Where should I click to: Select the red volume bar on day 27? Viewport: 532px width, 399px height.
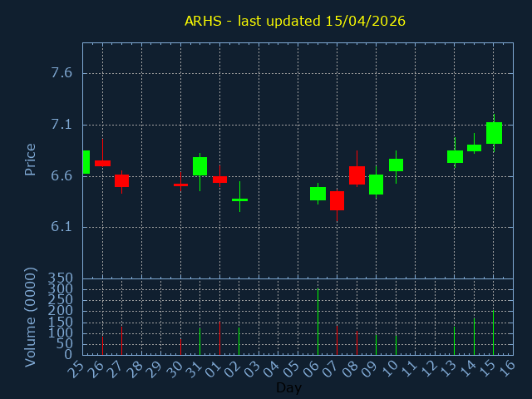coord(121,341)
